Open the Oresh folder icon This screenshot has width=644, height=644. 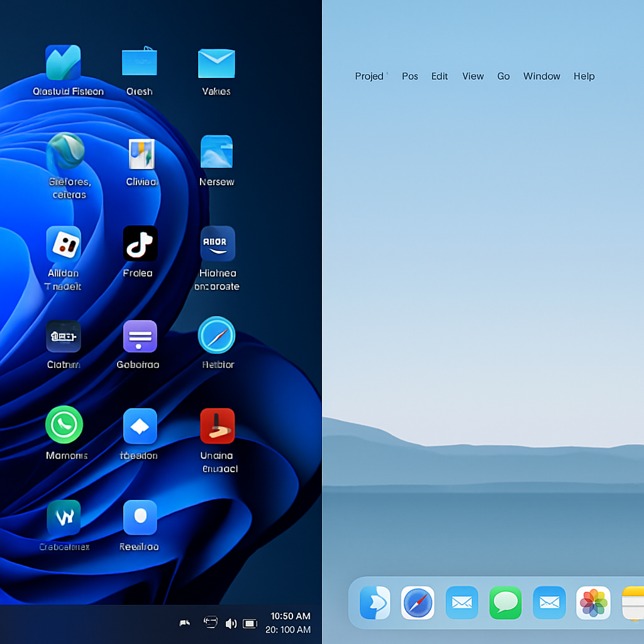click(x=140, y=62)
